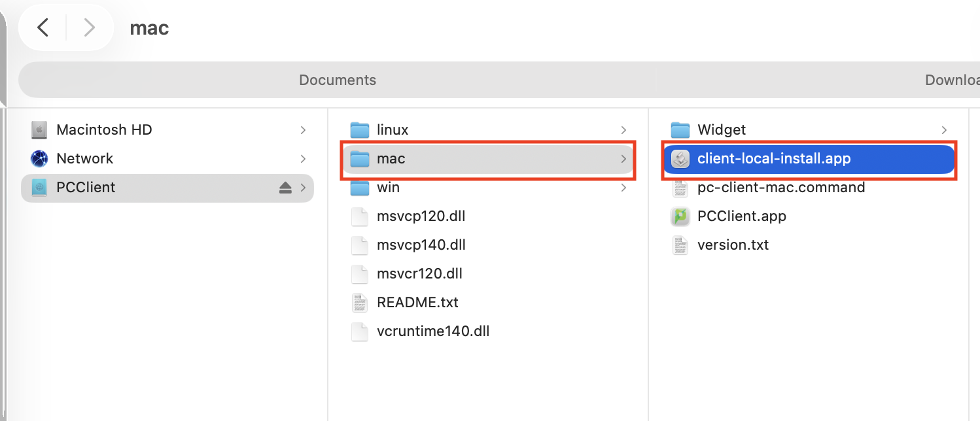Select the Network globe icon
The image size is (980, 421).
[40, 159]
